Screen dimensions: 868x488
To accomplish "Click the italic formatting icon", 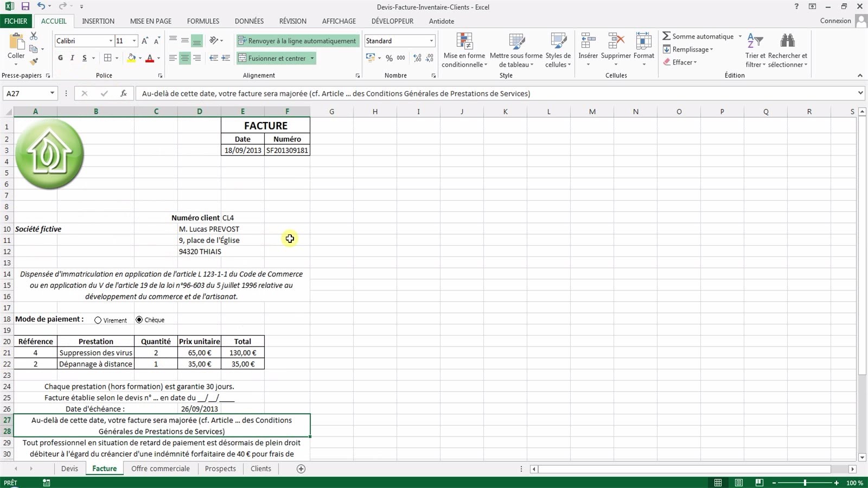I will pyautogui.click(x=72, y=58).
